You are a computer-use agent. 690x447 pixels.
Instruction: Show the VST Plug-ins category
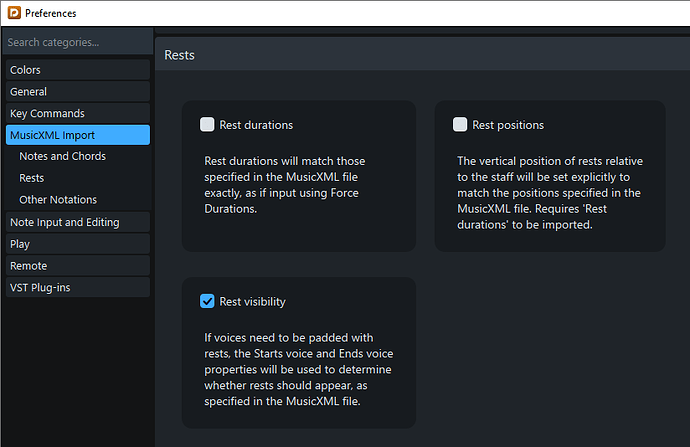76,288
